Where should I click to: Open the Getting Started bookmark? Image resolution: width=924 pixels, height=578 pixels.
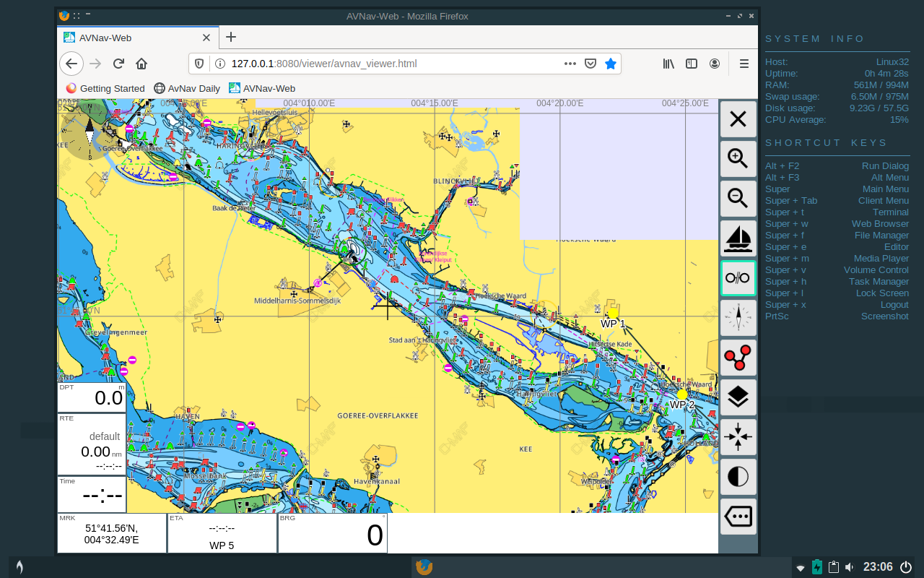tap(105, 88)
